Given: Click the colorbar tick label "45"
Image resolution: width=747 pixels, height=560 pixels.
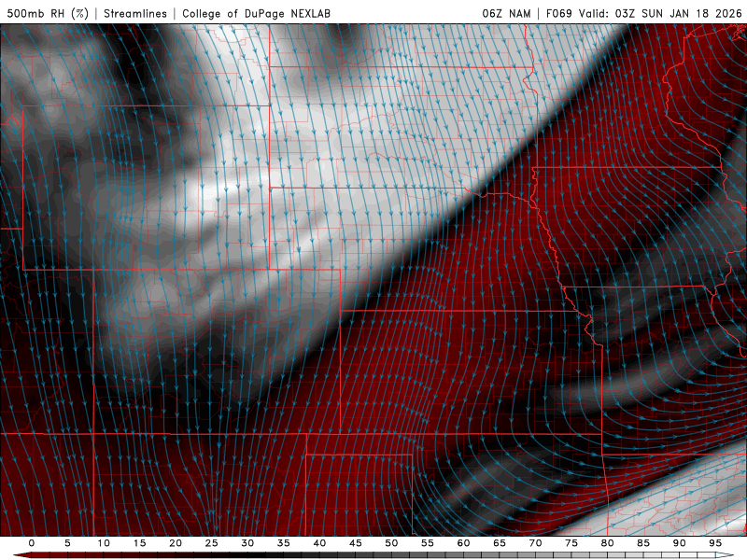Looking at the screenshot, I should 356,543.
